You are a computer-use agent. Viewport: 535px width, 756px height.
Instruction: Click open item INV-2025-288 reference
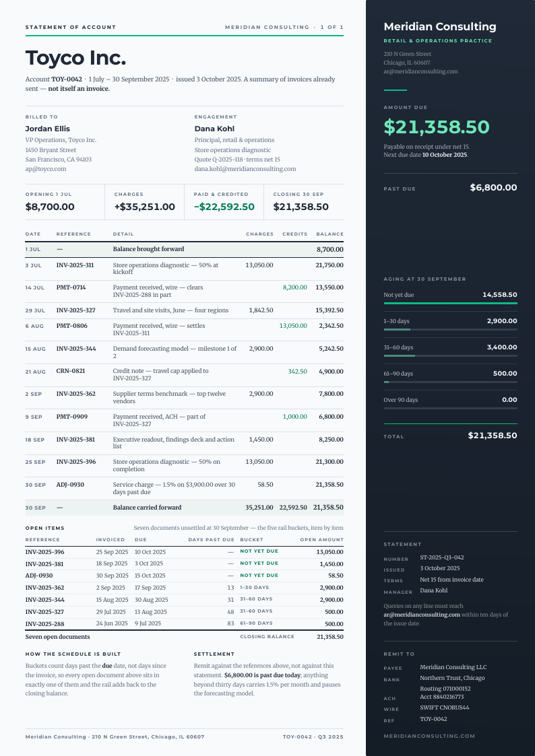[x=45, y=624]
